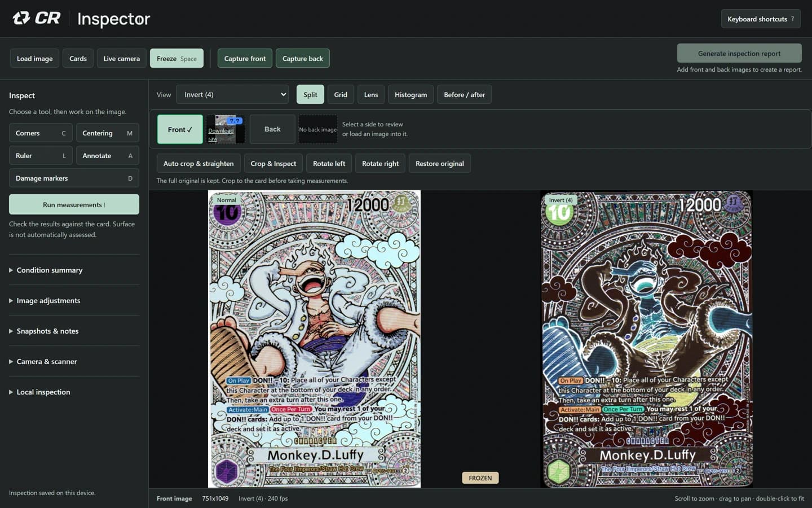Expand the Local inspection section

pyautogui.click(x=74, y=392)
